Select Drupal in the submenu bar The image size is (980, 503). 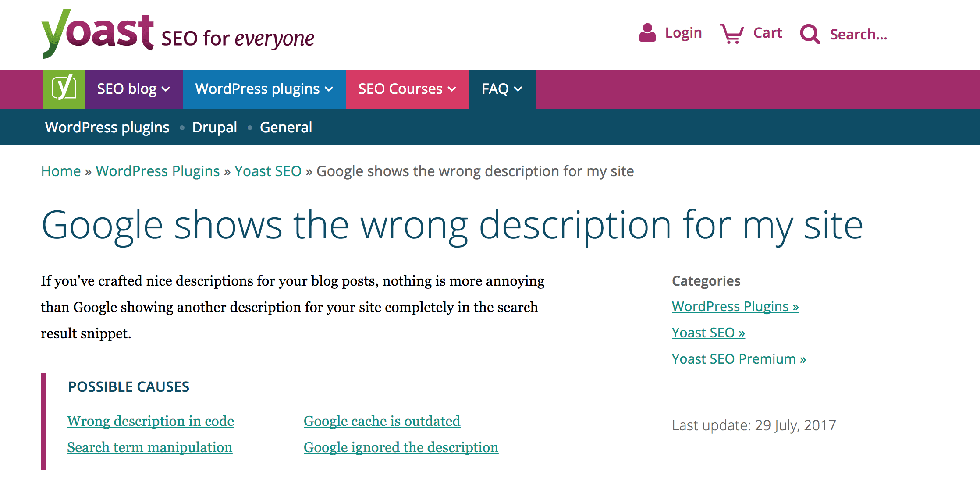(x=214, y=128)
